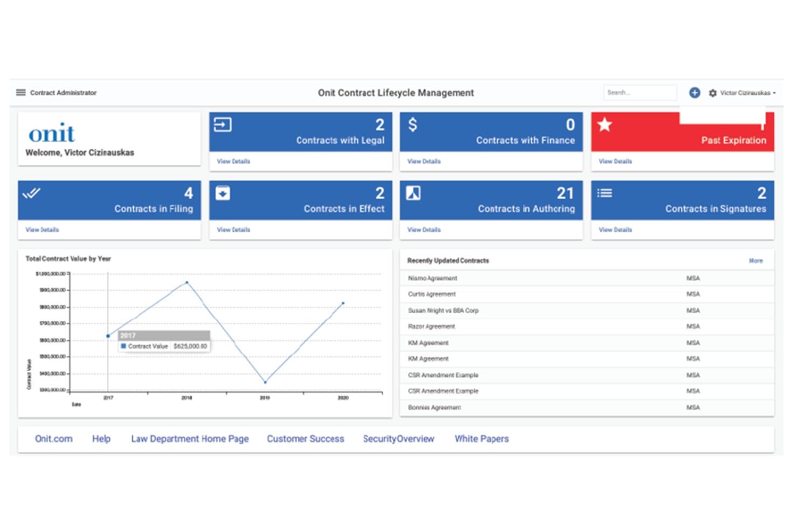798x532 pixels.
Task: Click the Contracts with Legal arrow icon
Action: (223, 125)
